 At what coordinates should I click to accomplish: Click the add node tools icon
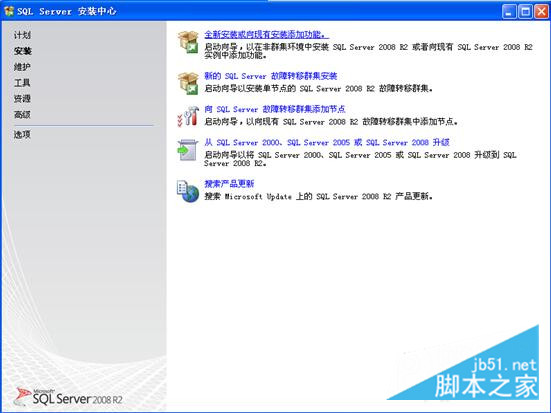[x=188, y=116]
